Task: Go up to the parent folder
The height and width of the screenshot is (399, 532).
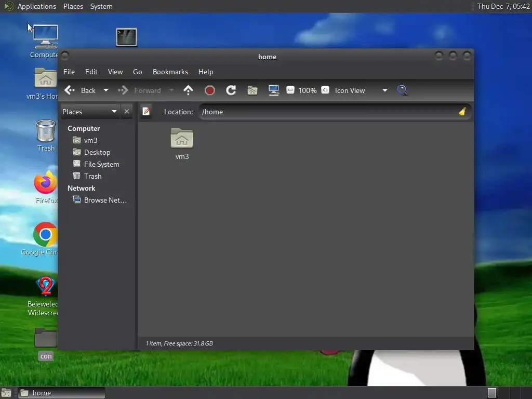Action: tap(188, 90)
